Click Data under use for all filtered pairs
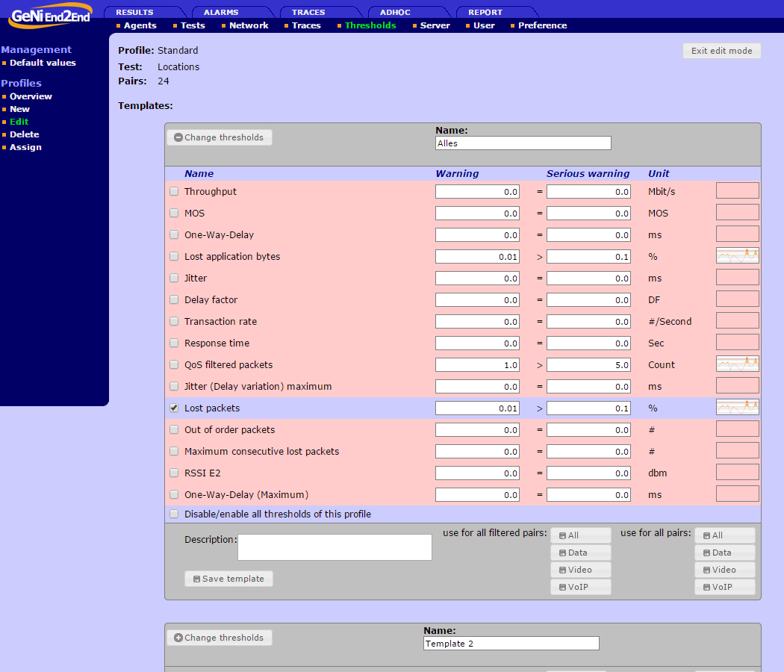 point(580,553)
